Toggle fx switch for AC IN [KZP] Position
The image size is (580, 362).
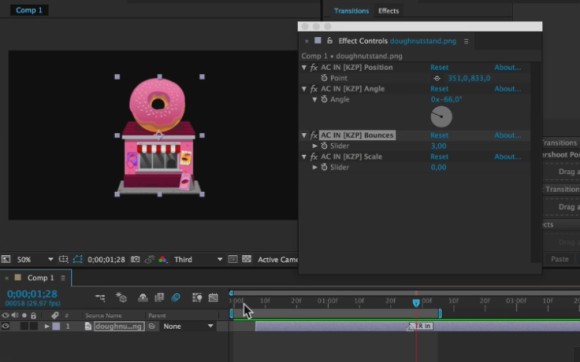tap(314, 67)
